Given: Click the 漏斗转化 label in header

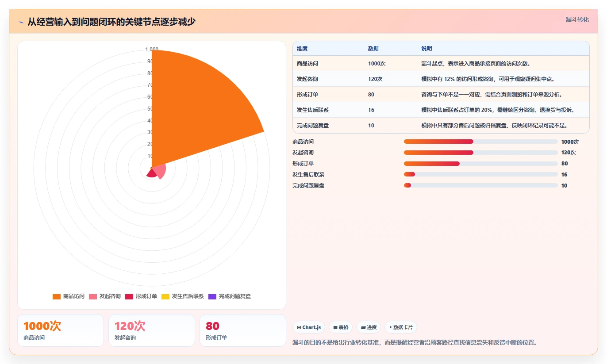Looking at the screenshot, I should pyautogui.click(x=577, y=19).
